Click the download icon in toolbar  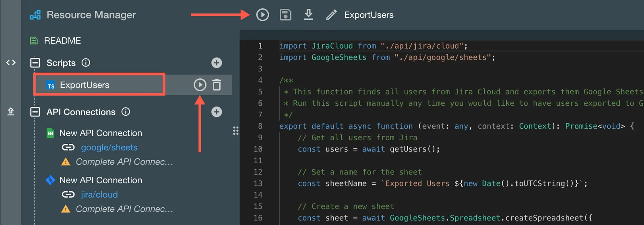308,15
